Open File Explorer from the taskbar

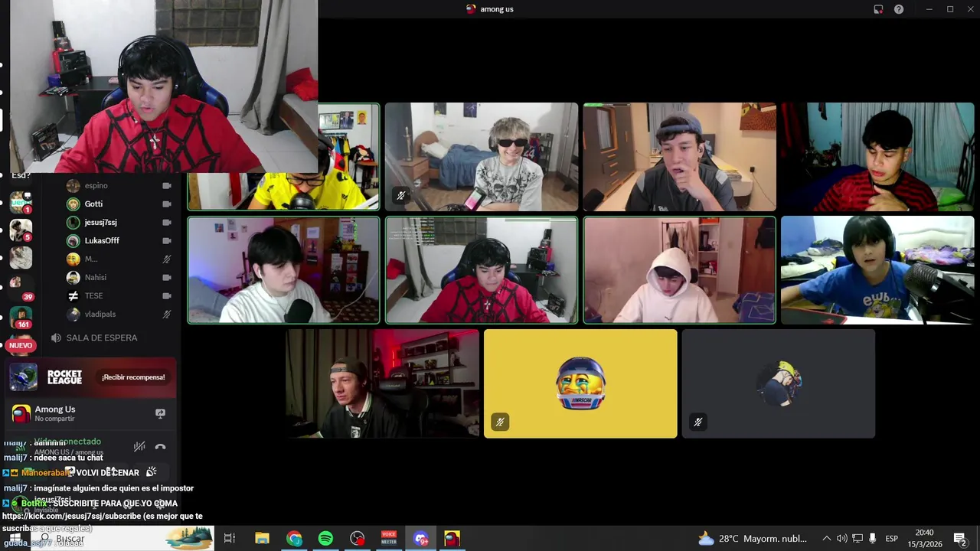tap(262, 539)
